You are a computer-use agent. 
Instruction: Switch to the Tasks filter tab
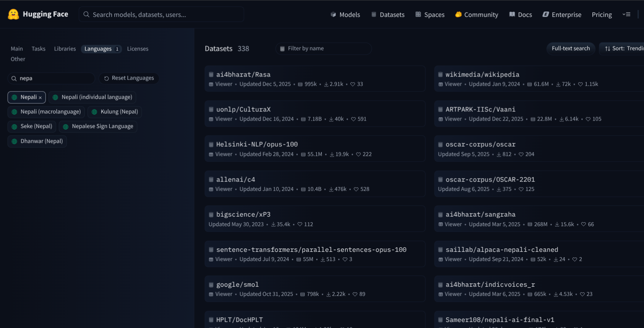(39, 49)
